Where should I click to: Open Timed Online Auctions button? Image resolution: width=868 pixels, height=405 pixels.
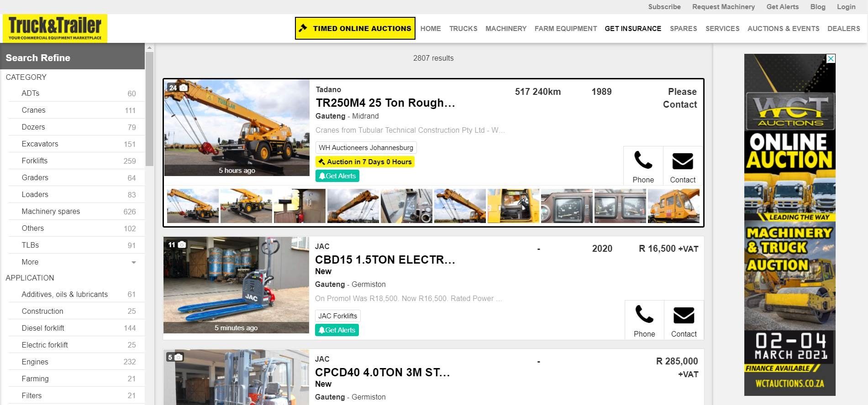click(355, 28)
